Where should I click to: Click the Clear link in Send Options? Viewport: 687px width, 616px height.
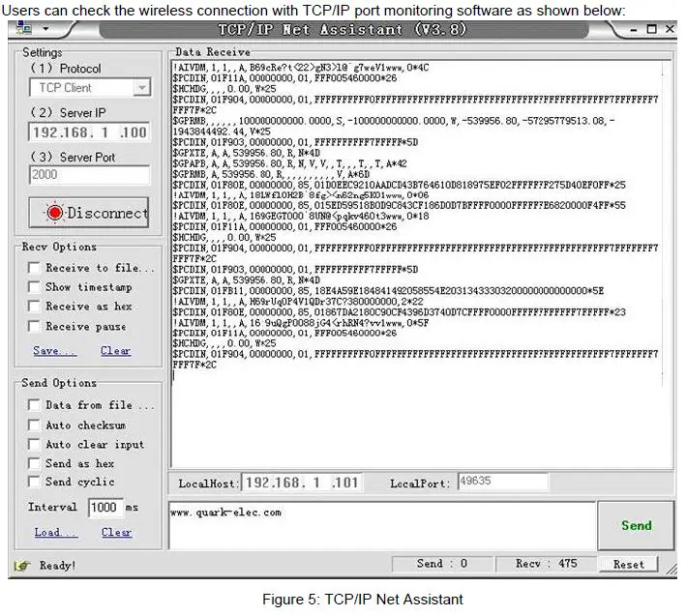[x=116, y=532]
